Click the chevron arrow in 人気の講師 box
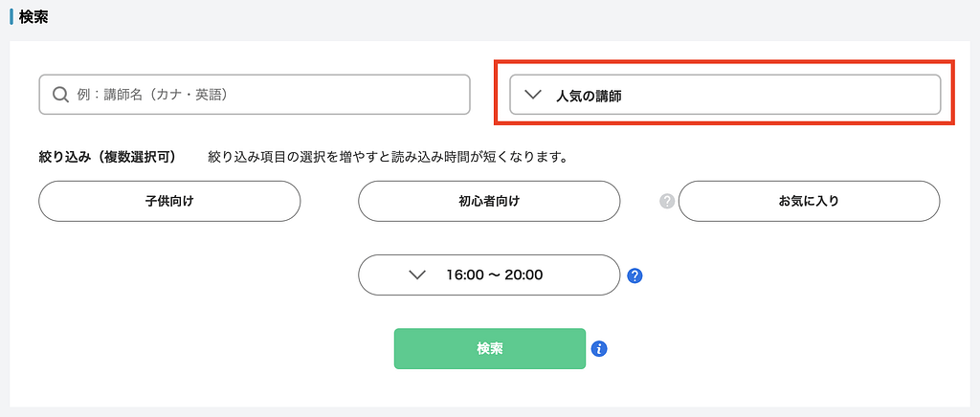Screen dimensions: 980x417 (x=534, y=95)
